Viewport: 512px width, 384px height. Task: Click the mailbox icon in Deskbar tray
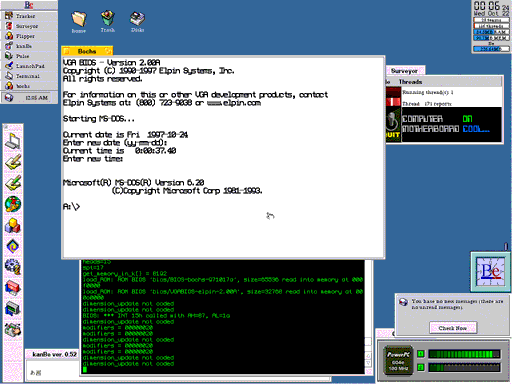pos(9,98)
